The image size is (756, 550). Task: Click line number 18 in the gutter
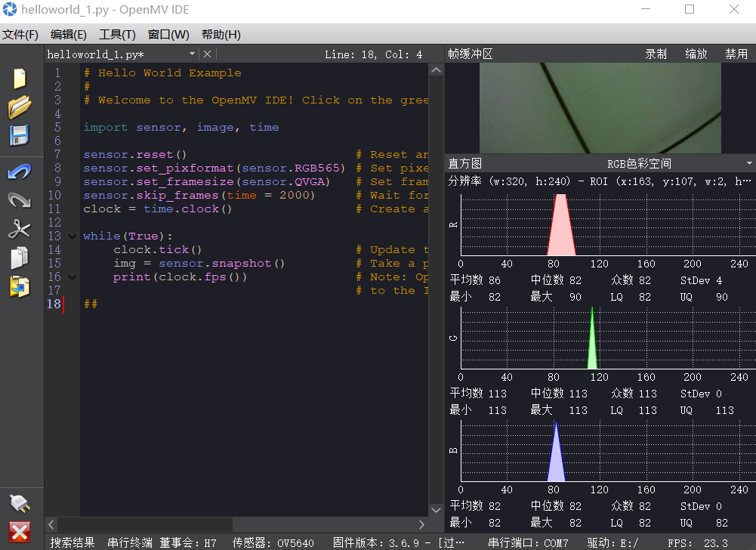(x=54, y=304)
